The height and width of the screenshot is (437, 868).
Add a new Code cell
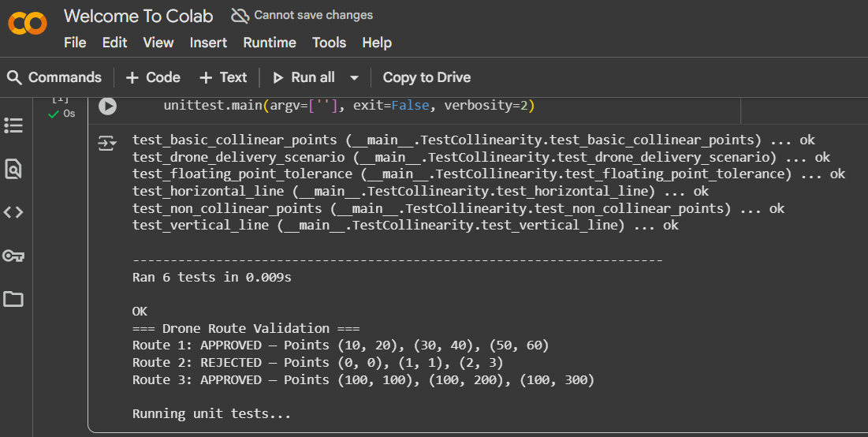(x=153, y=77)
